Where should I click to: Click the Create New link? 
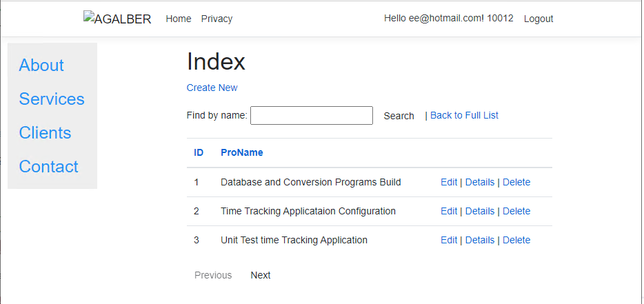click(x=212, y=88)
